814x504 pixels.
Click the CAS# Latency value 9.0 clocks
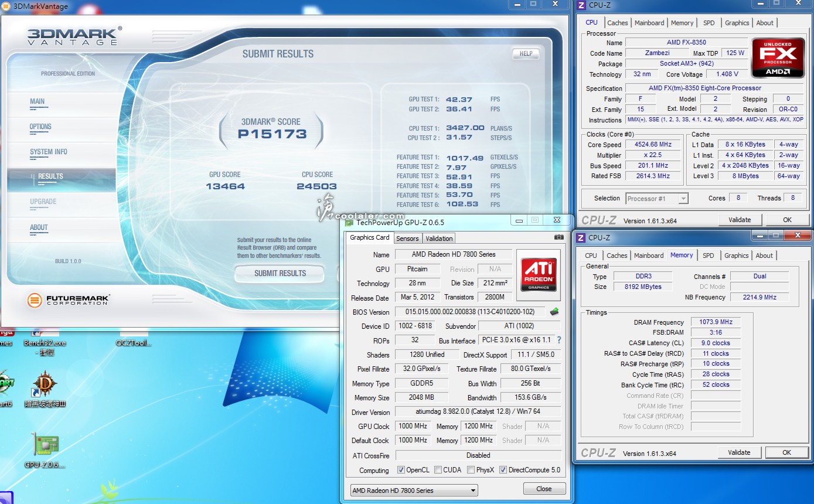pos(716,343)
